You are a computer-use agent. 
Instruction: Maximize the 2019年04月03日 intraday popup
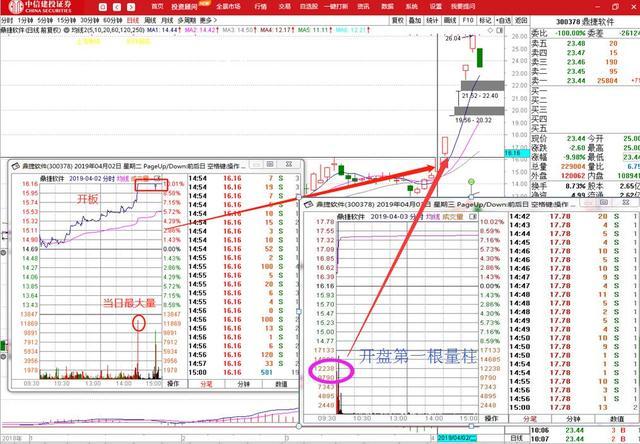tap(605, 202)
